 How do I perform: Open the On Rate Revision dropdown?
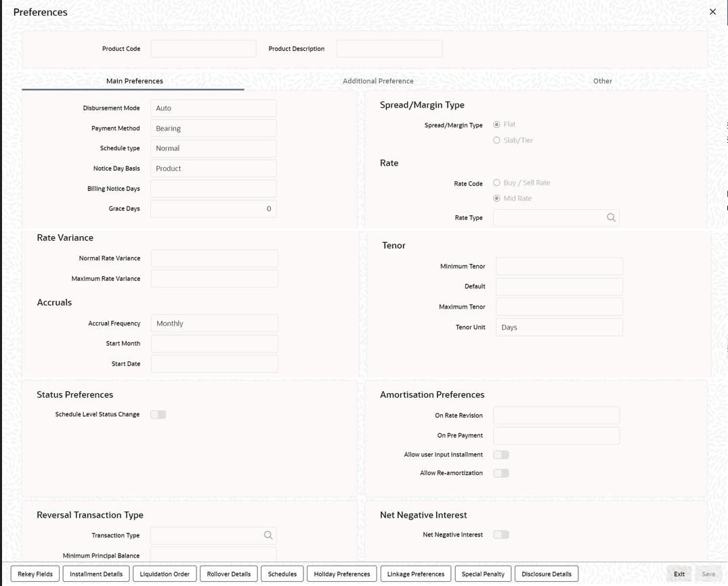(x=556, y=415)
